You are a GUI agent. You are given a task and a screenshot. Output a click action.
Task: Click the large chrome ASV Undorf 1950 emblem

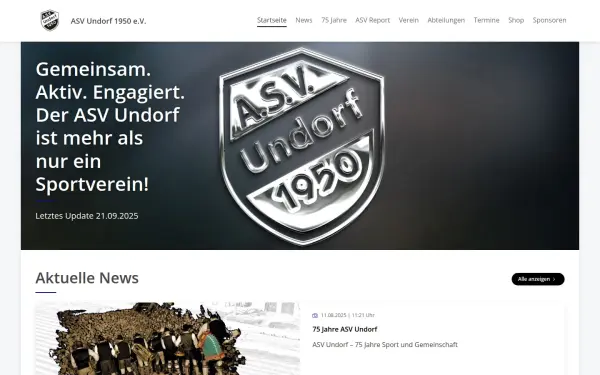[x=302, y=146]
